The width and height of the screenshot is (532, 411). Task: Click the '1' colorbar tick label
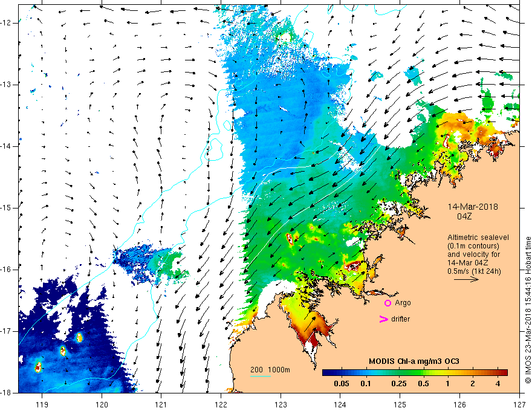pyautogui.click(x=448, y=384)
